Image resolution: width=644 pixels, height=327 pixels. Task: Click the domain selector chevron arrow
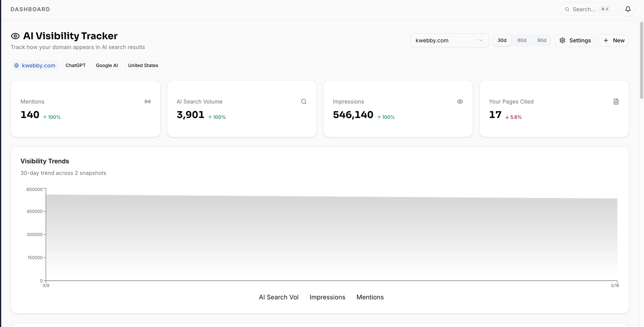tap(481, 41)
